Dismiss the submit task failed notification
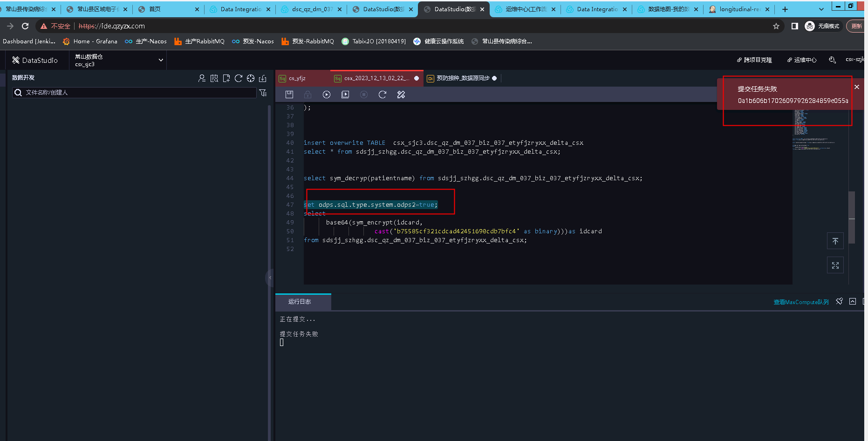868x441 pixels. pos(857,87)
